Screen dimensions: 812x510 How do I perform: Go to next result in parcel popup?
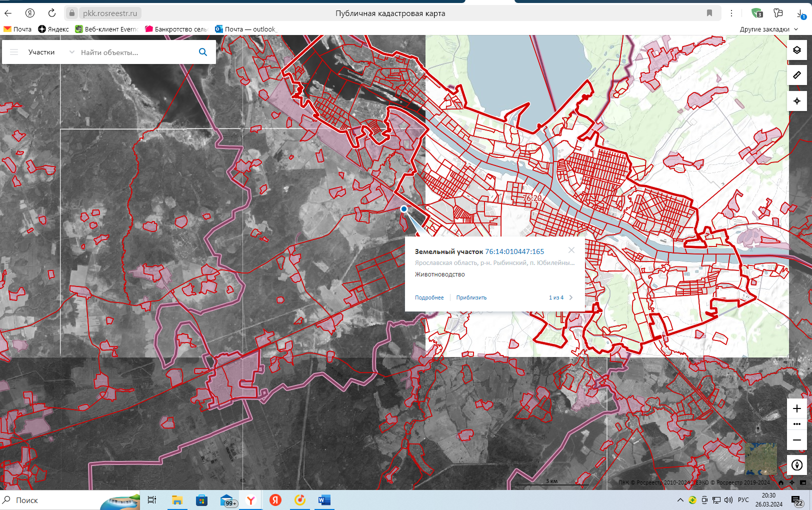(571, 297)
